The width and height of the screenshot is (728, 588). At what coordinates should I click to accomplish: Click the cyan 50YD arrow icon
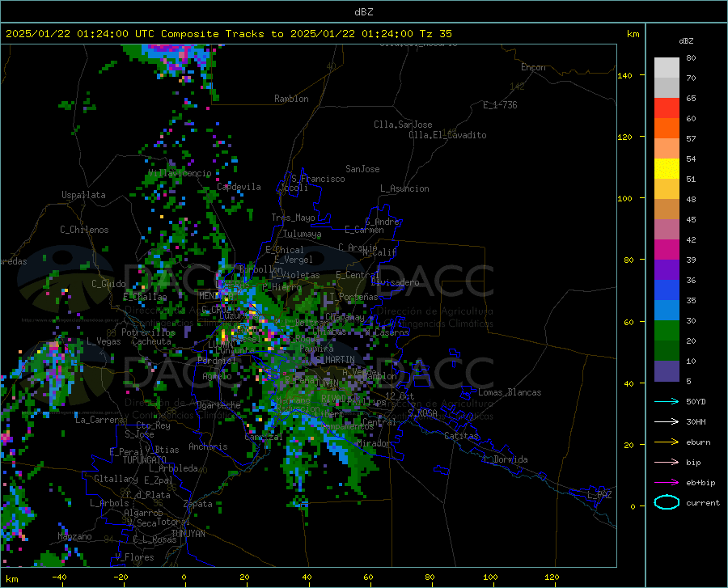[667, 401]
